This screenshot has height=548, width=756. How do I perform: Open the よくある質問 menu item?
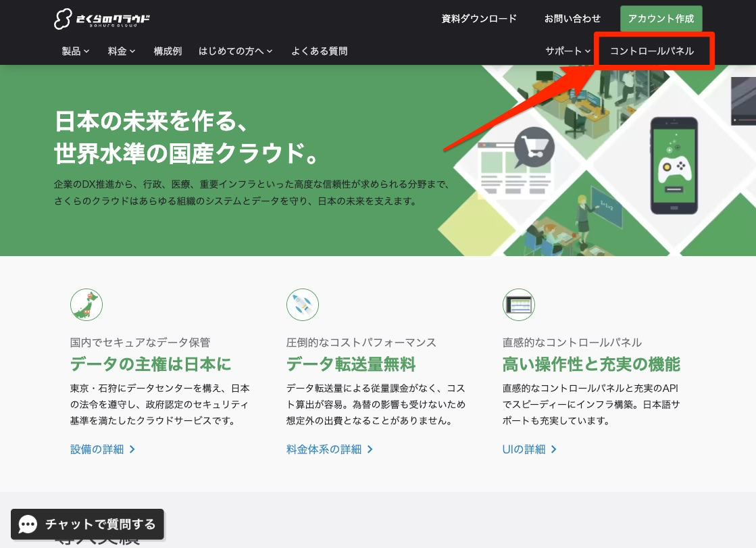coord(319,51)
